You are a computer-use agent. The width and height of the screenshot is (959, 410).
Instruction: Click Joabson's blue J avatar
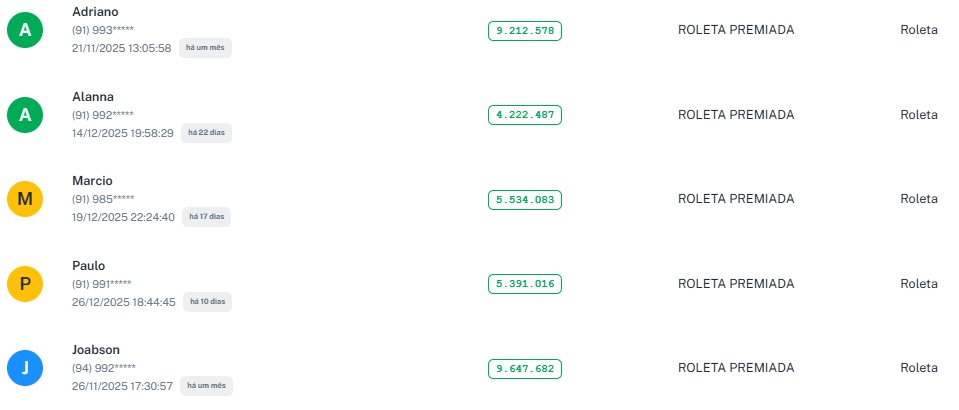[25, 369]
